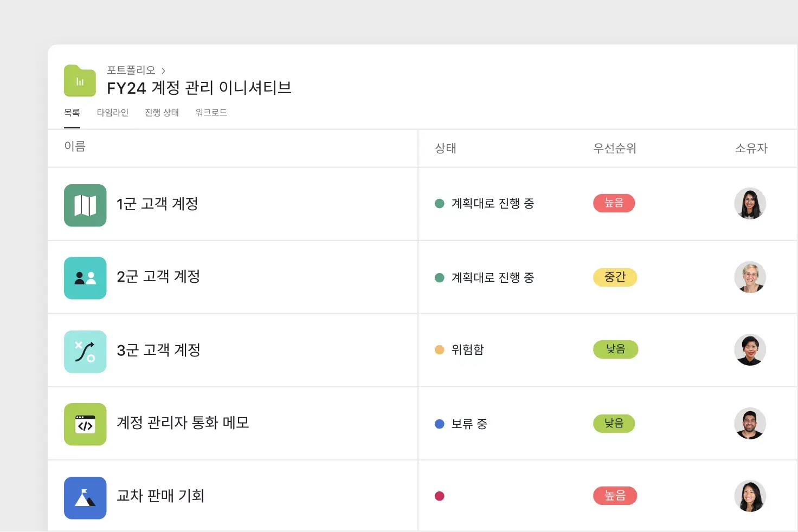The image size is (798, 532).
Task: Click the code icon for 계정 관리자 통화 메모
Action: 85,424
